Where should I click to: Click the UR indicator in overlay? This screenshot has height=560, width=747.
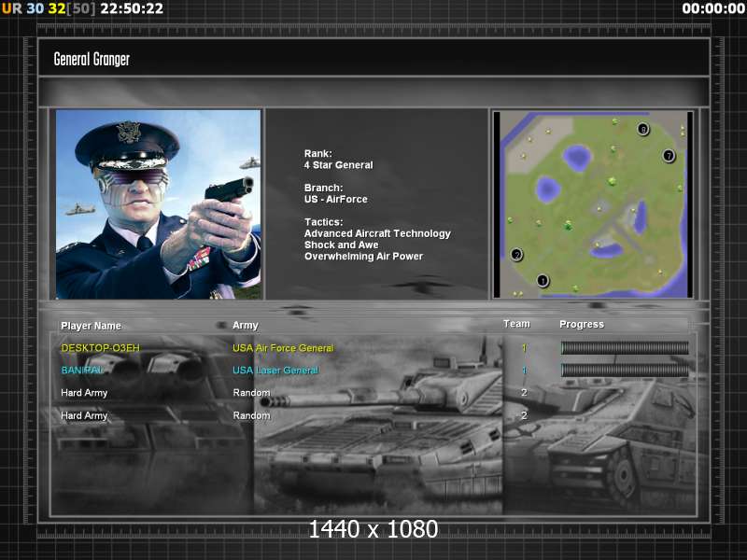(12, 8)
